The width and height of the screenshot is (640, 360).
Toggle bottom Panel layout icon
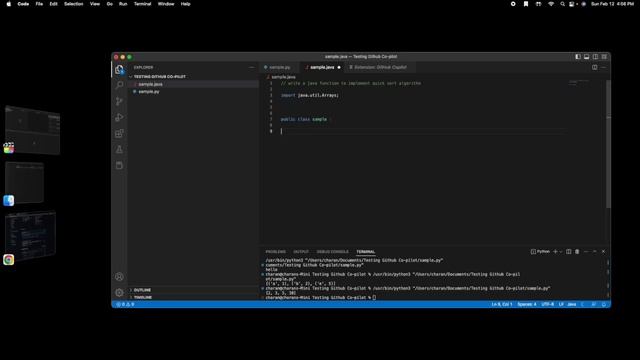pos(587,57)
